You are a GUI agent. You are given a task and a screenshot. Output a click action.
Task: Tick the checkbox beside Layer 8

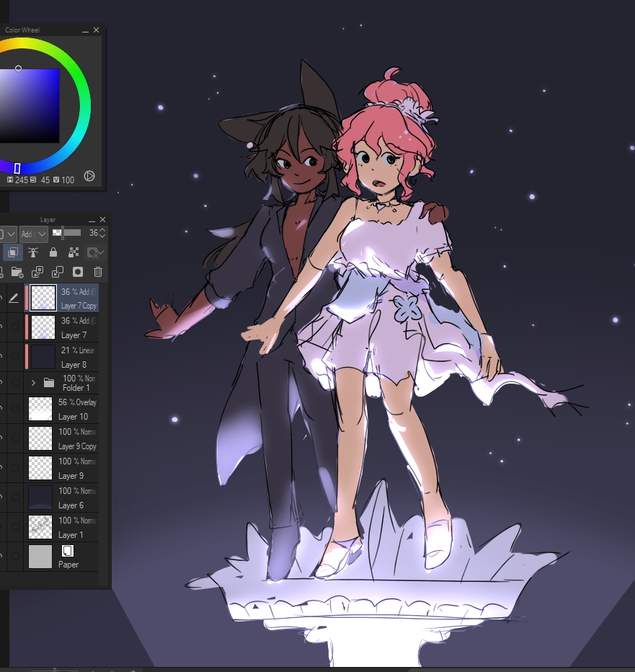click(x=15, y=357)
